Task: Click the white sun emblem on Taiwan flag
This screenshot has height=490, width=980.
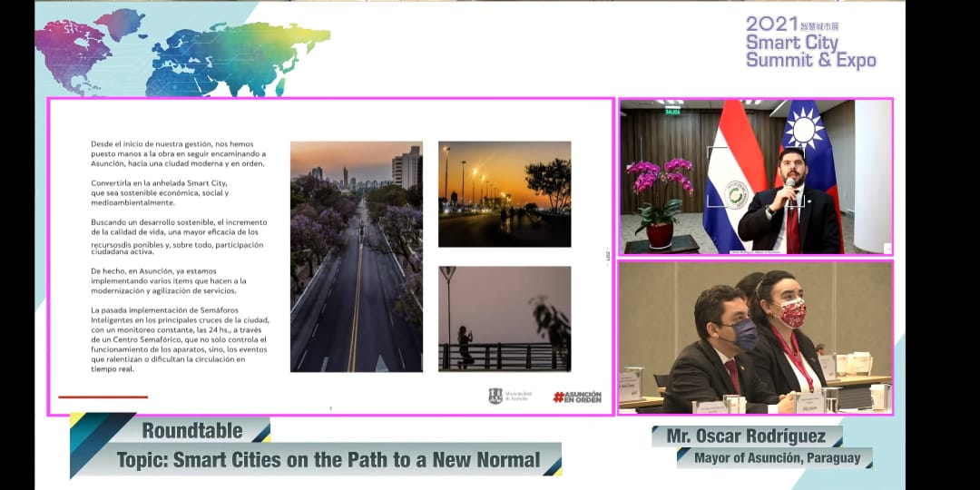Action: [x=802, y=129]
